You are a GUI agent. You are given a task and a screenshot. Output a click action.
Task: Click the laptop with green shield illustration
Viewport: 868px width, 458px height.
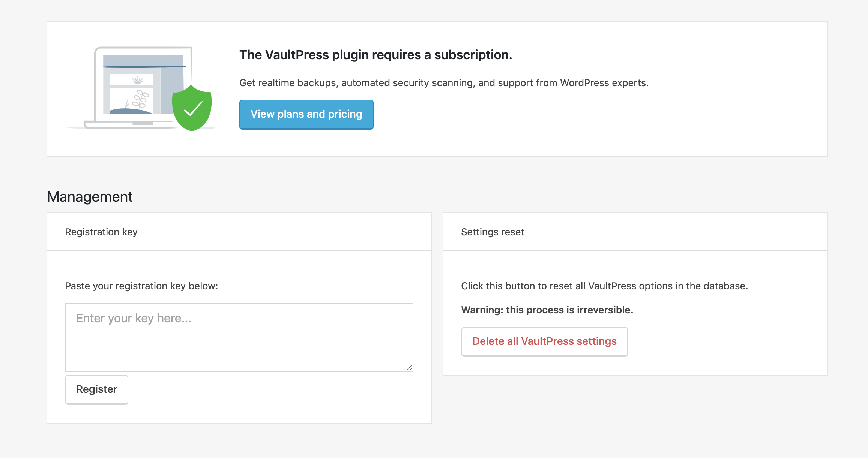point(141,89)
